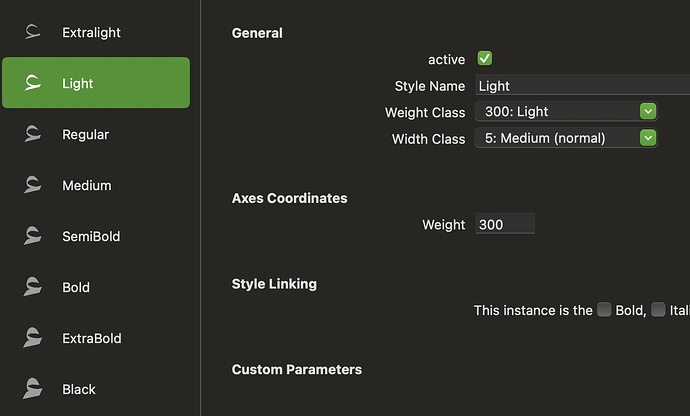Open the ExtraBold instance icon
This screenshot has width=690, height=416.
point(33,338)
